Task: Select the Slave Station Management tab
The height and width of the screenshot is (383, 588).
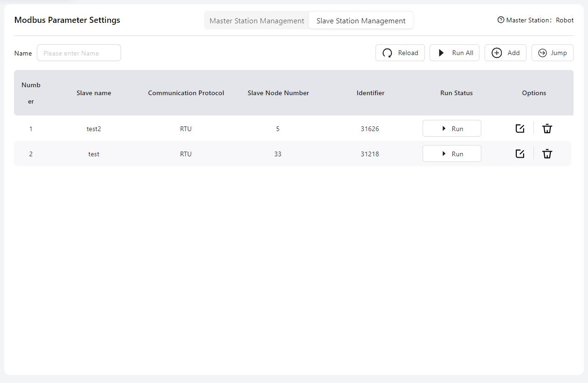Action: point(361,21)
